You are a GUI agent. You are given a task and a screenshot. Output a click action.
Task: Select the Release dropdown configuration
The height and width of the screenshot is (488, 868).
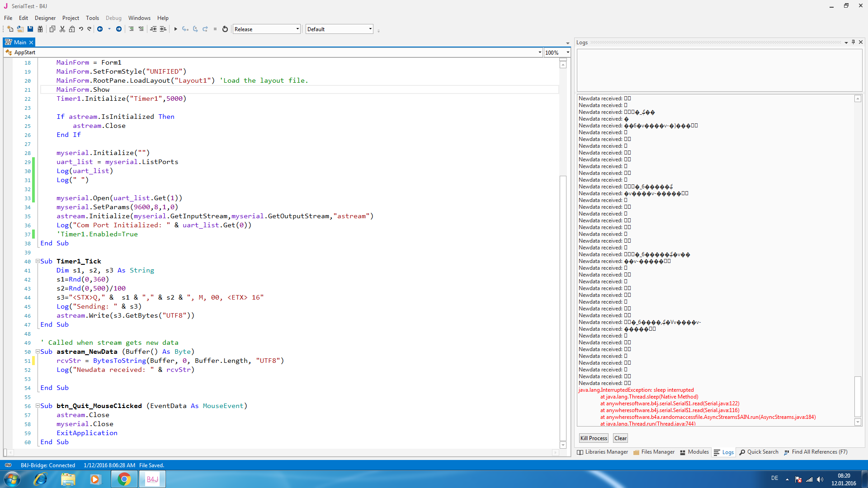coord(266,29)
